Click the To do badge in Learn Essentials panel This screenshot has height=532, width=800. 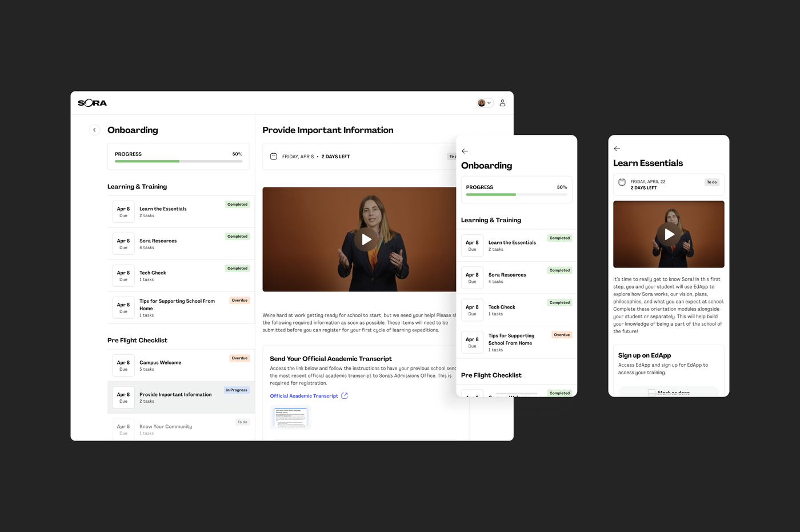click(x=711, y=182)
